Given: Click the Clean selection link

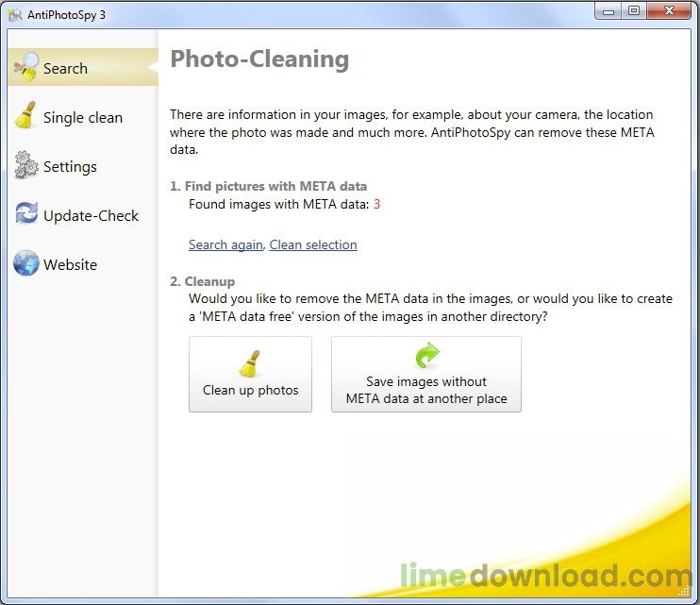Looking at the screenshot, I should click(313, 244).
